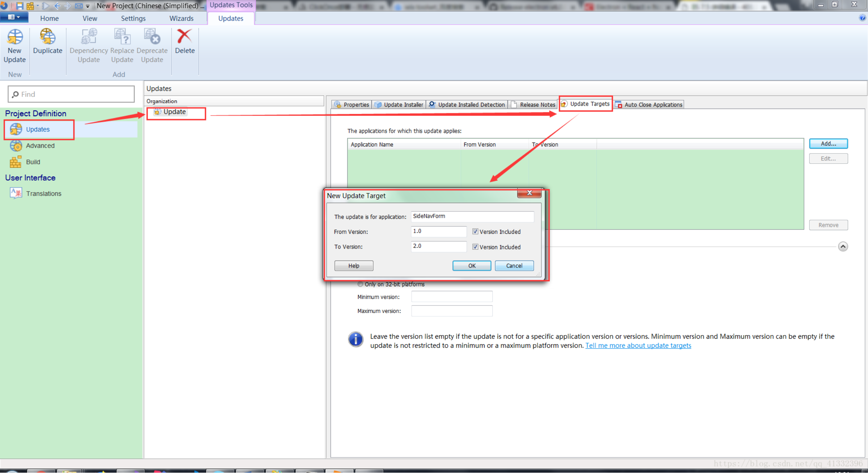The image size is (868, 473).
Task: Click the Minimum version input field
Action: pos(451,297)
